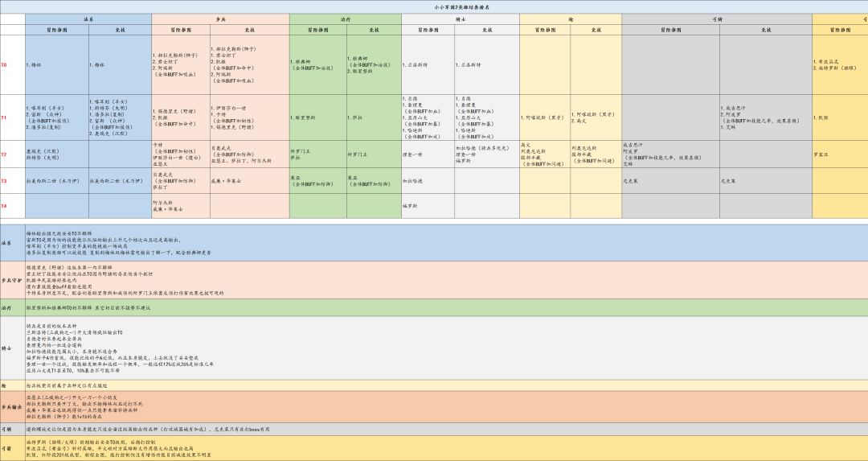
Task: Select T3 cell 加拉哈德 under 骑士 冒险推图
Action: coord(428,181)
